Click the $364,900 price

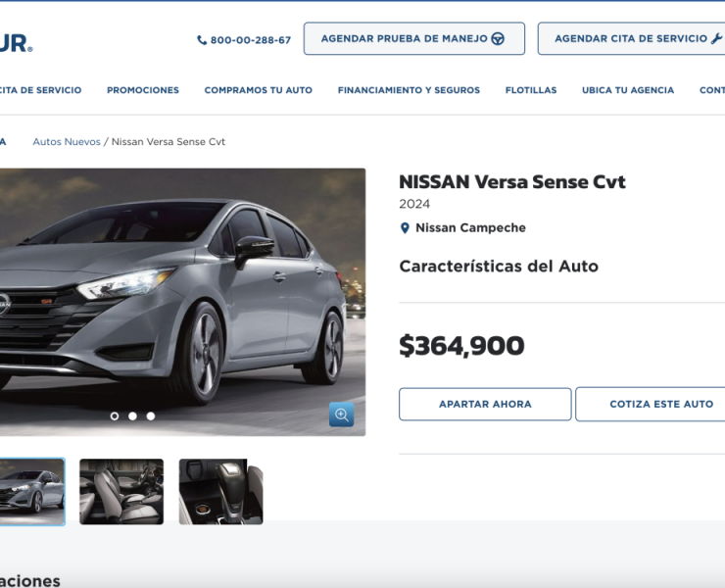[461, 346]
